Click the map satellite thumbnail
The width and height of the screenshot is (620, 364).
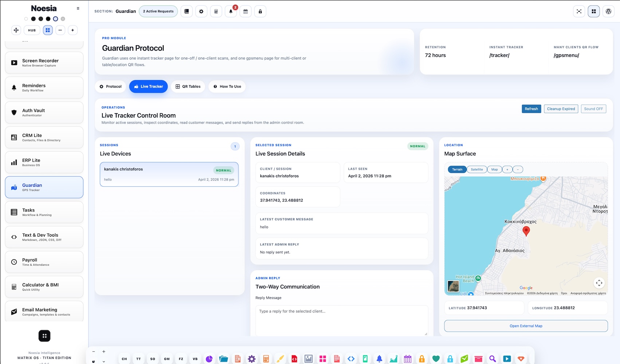454,286
